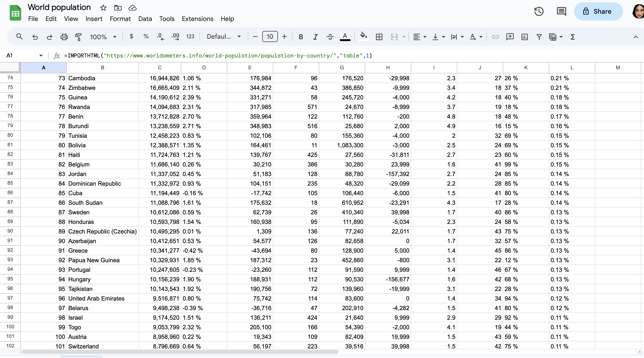Open version history clock icon
The image size is (644, 358).
click(539, 12)
